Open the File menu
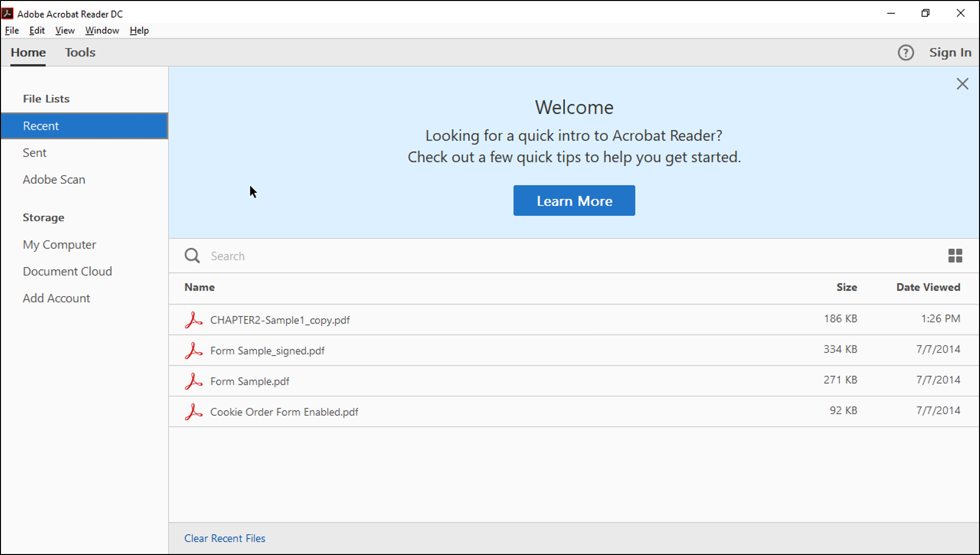This screenshot has height=555, width=980. point(12,30)
